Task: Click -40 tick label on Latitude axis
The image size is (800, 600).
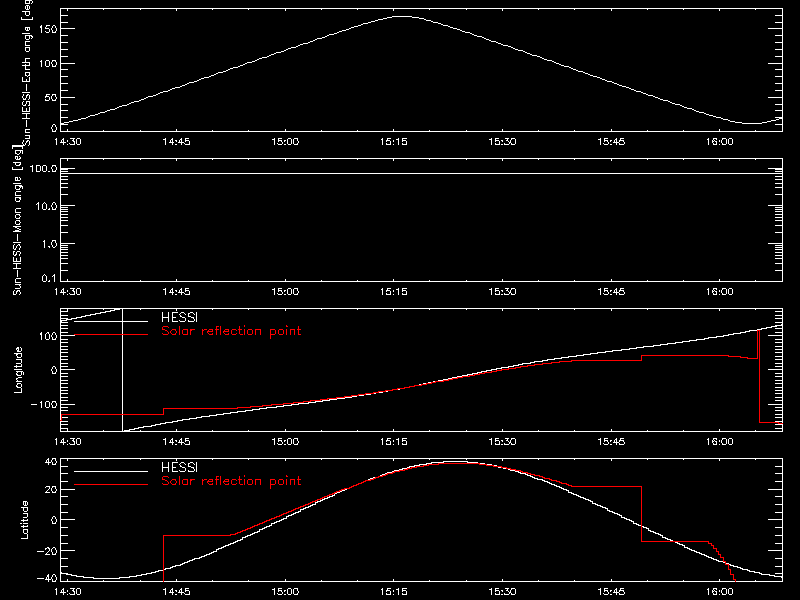Action: pyautogui.click(x=47, y=579)
